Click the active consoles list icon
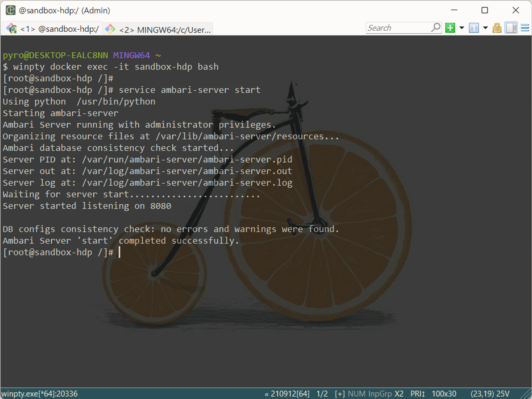The width and height of the screenshot is (532, 399). 474,28
